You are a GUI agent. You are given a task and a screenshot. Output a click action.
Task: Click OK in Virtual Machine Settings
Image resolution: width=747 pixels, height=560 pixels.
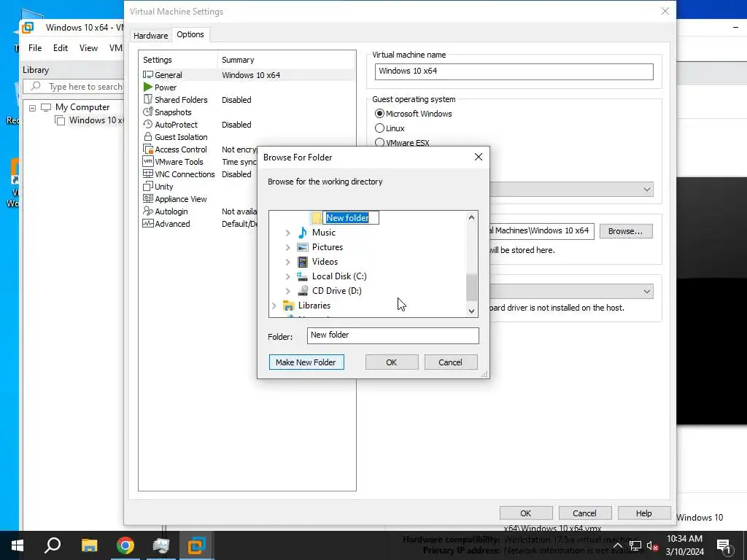point(526,513)
